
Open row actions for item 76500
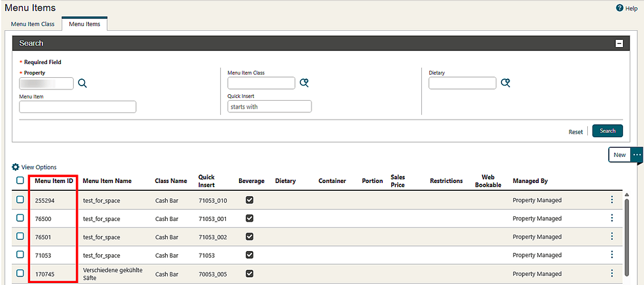point(611,218)
